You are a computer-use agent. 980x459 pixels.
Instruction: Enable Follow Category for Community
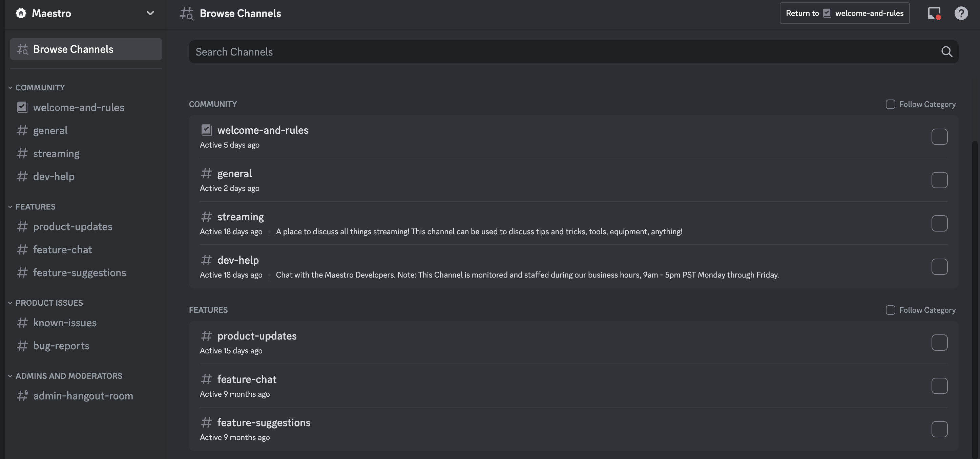(x=890, y=104)
